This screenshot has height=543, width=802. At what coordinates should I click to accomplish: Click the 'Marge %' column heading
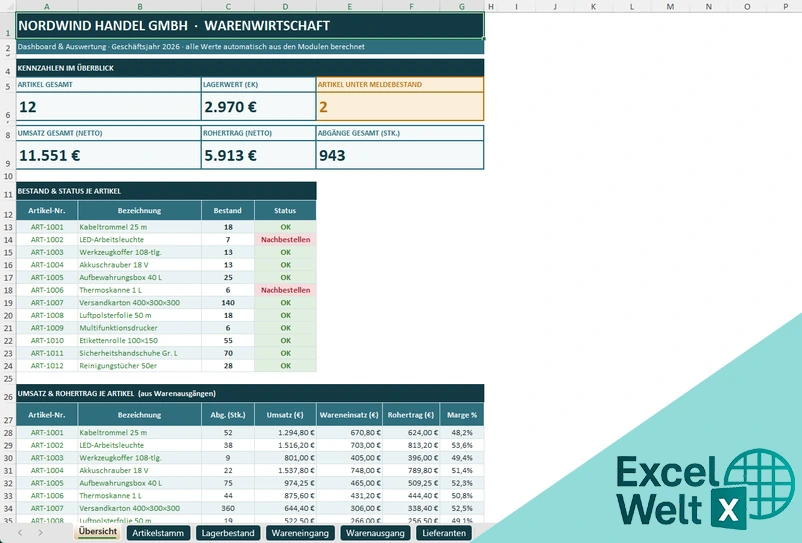click(462, 415)
